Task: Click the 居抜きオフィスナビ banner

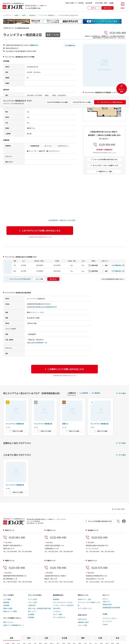Action: (62, 21)
